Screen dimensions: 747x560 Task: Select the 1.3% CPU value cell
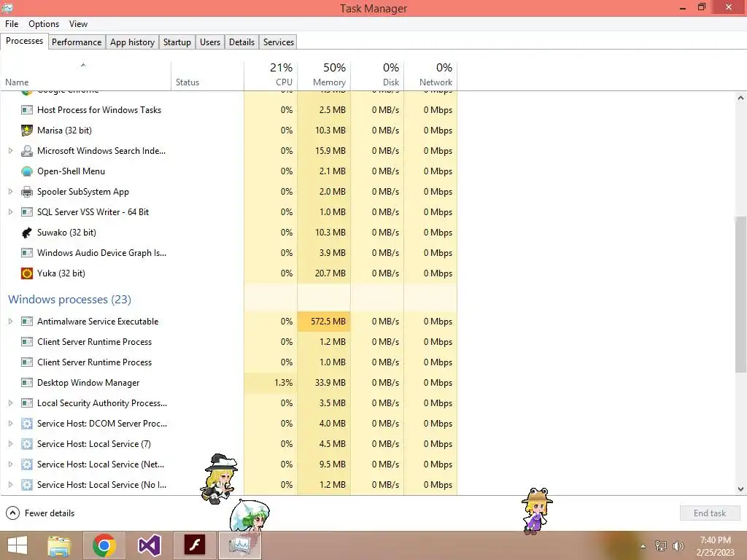tap(271, 382)
